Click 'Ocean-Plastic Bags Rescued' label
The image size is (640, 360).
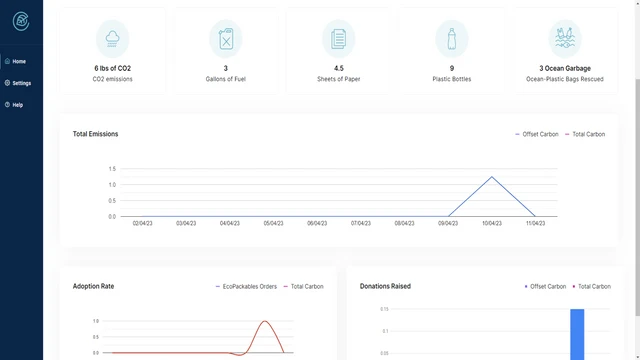[x=565, y=79]
